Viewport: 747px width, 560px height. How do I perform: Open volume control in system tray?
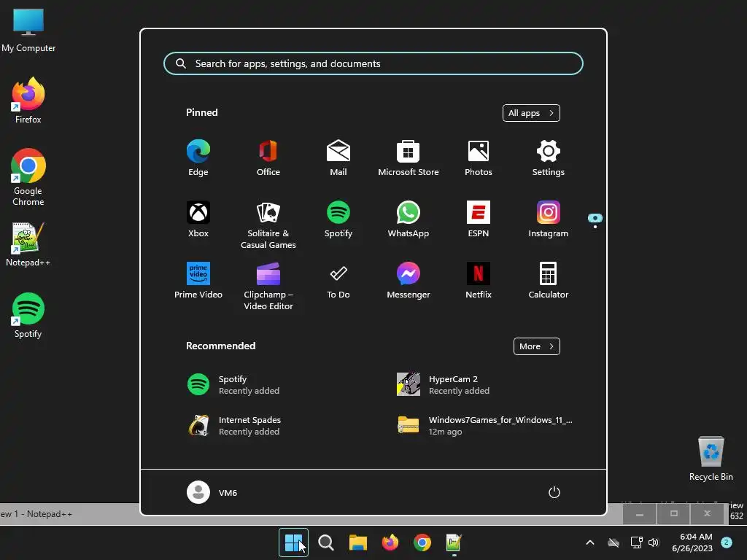654,542
